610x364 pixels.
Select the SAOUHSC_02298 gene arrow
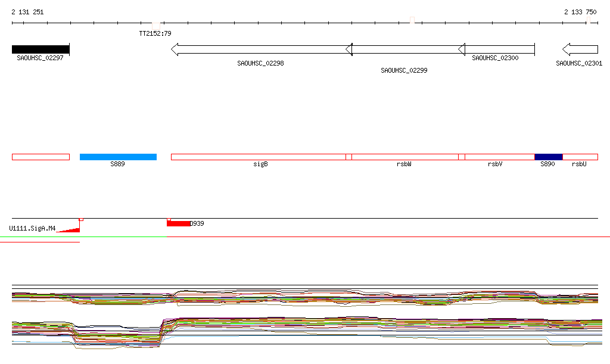click(260, 49)
